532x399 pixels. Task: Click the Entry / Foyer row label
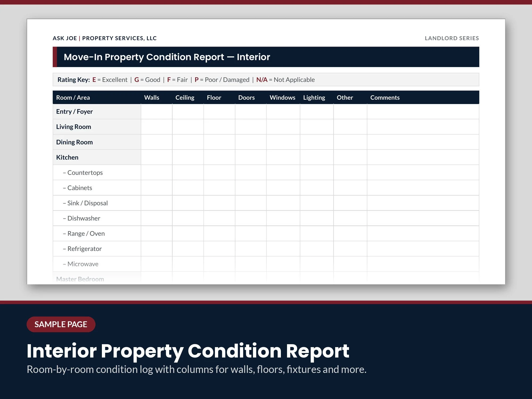click(x=74, y=111)
